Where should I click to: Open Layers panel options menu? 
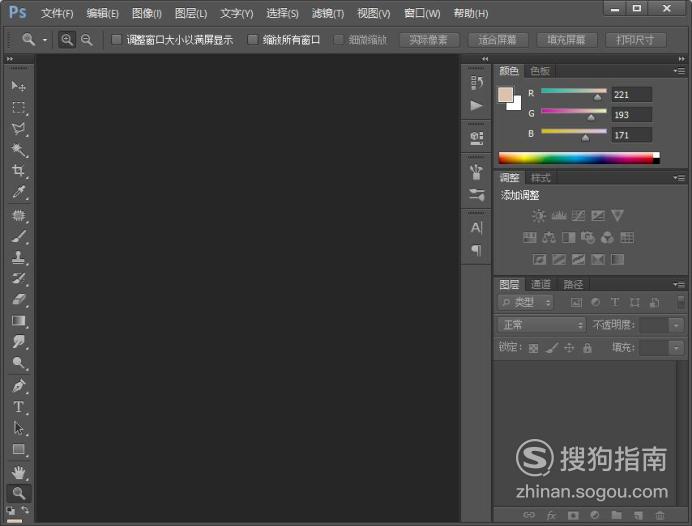(x=679, y=285)
